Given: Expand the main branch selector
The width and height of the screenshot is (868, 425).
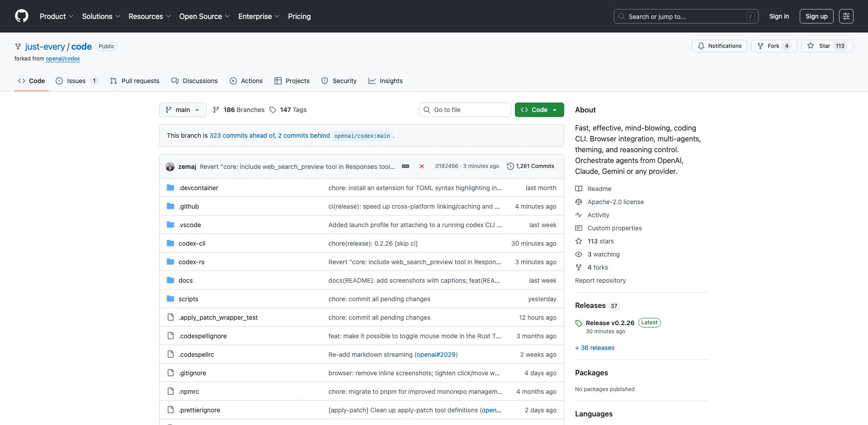Looking at the screenshot, I should [183, 110].
